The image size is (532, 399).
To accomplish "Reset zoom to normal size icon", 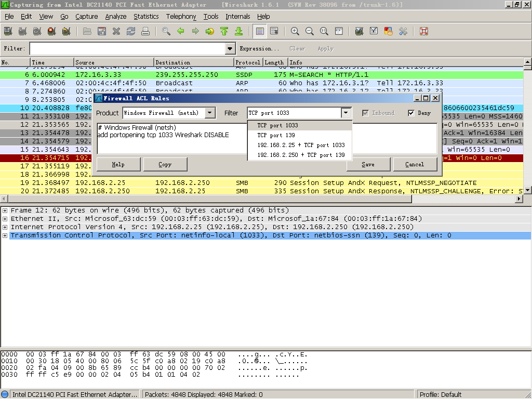I will pos(324,32).
